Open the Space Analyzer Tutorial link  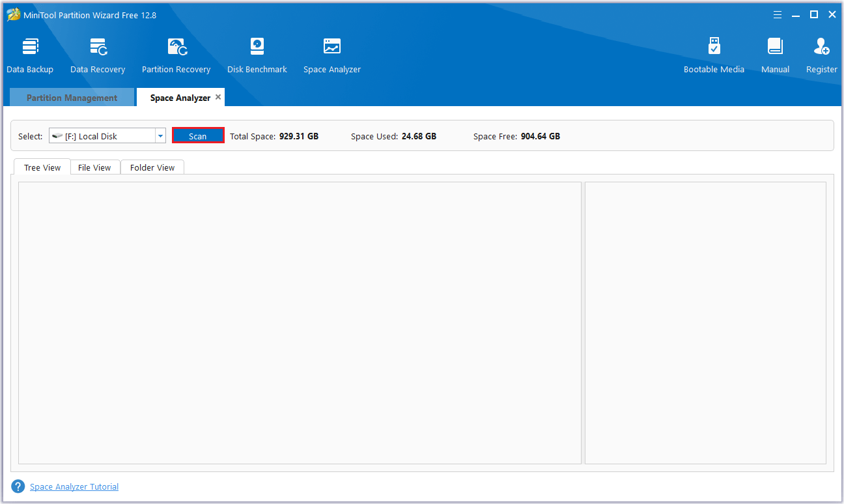click(x=74, y=486)
